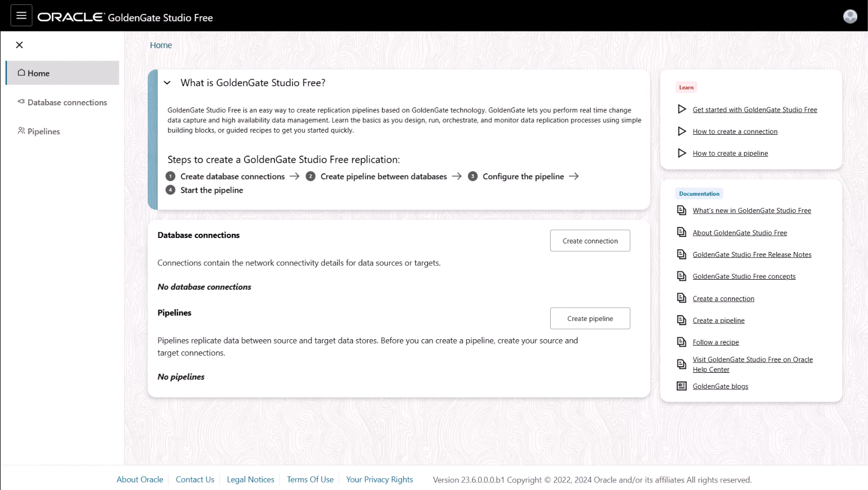Select Home in the side menu
This screenshot has height=490, width=868.
point(63,73)
